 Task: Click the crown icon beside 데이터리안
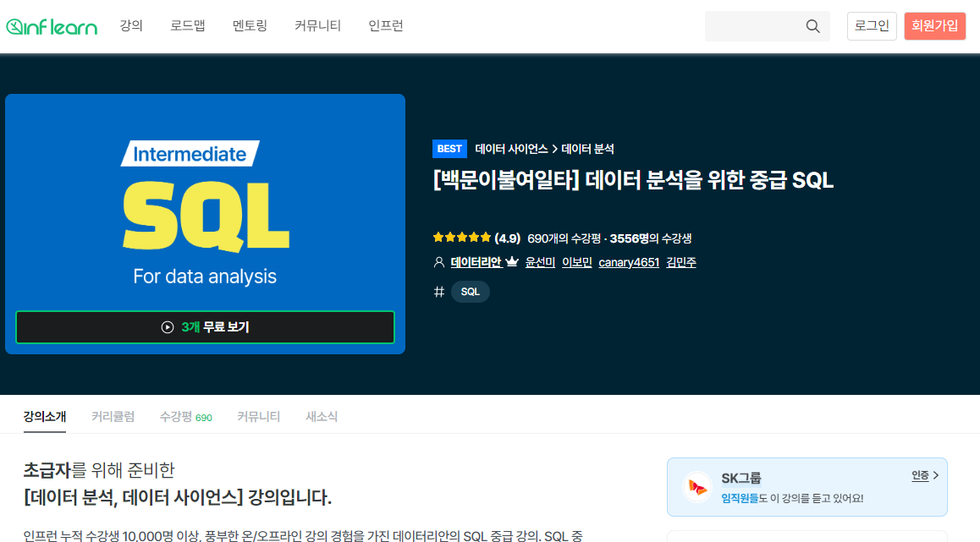pyautogui.click(x=511, y=262)
